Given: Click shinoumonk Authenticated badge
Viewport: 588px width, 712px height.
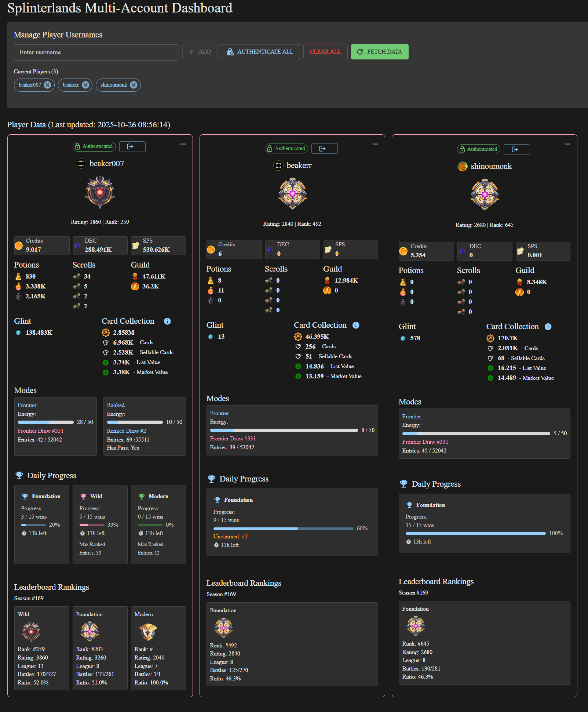Looking at the screenshot, I should (x=479, y=149).
